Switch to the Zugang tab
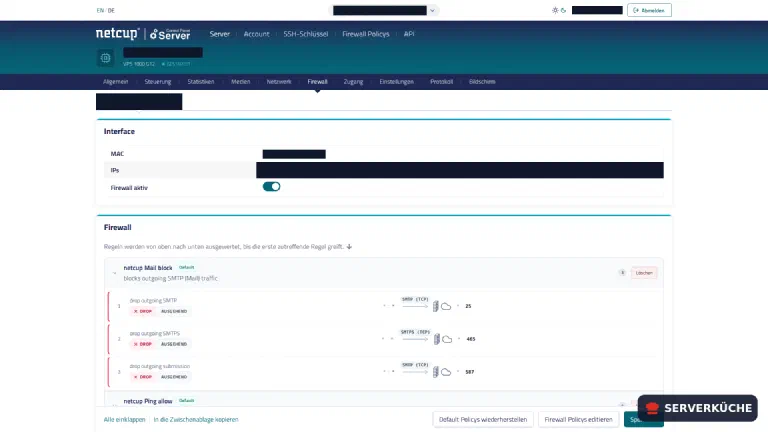 tap(353, 82)
